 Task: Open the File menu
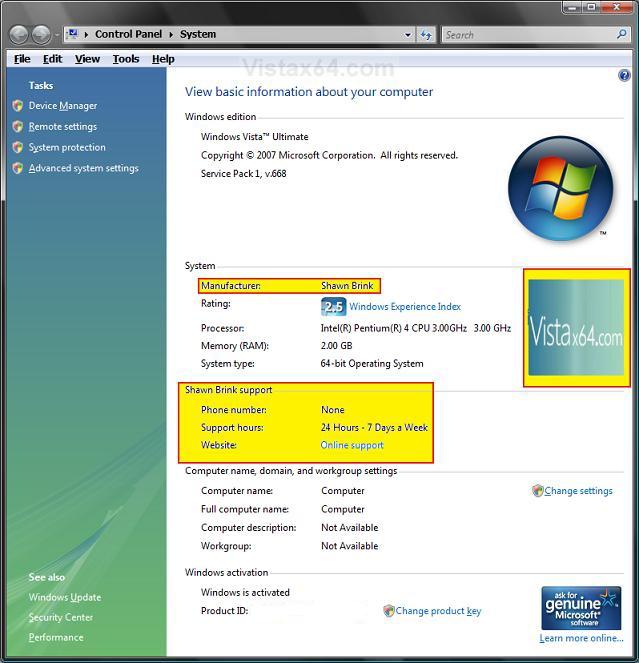(22, 59)
